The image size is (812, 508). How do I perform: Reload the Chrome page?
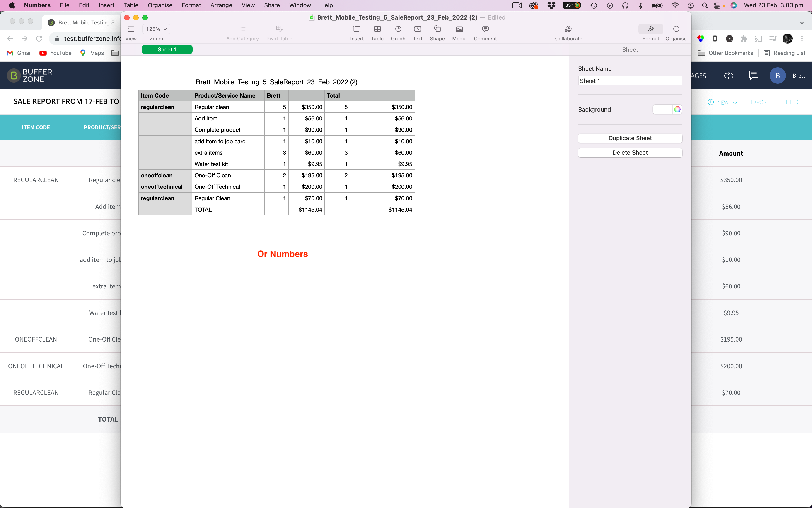39,39
